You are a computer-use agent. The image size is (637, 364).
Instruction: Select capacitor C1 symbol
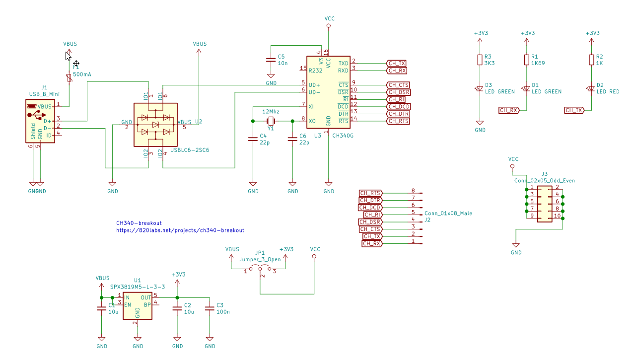[101, 308]
